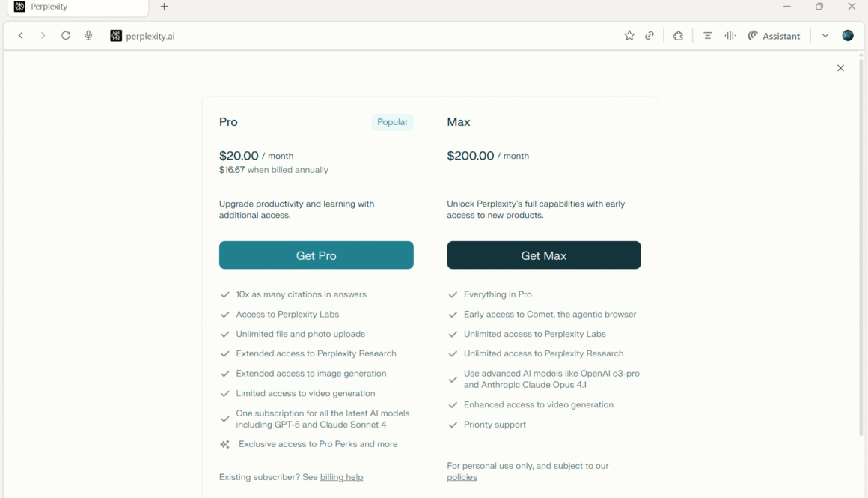The width and height of the screenshot is (868, 498).
Task: Click the voice waveform icon in toolbar
Action: pos(730,36)
